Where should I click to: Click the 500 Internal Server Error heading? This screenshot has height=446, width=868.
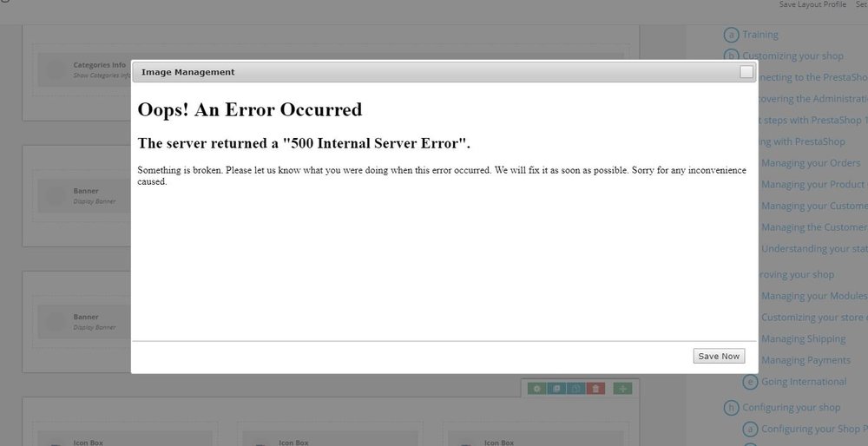[x=304, y=143]
